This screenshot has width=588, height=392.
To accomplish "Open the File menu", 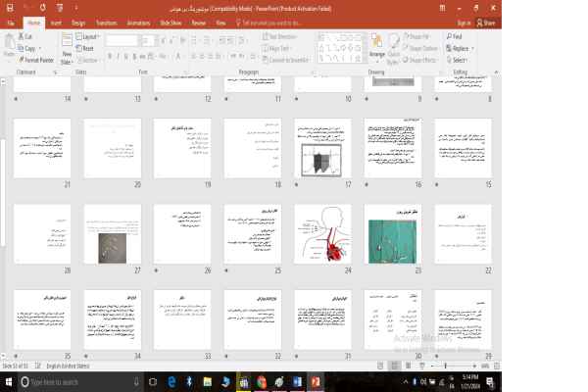I will [x=10, y=21].
